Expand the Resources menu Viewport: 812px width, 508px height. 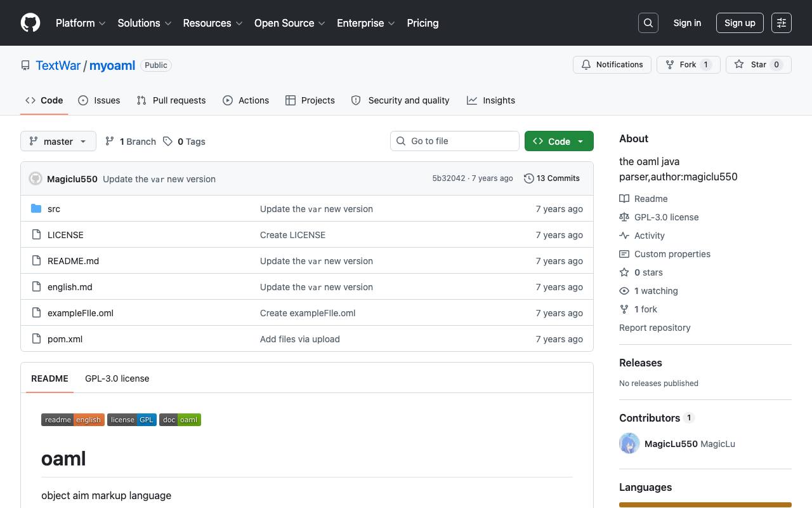click(213, 23)
